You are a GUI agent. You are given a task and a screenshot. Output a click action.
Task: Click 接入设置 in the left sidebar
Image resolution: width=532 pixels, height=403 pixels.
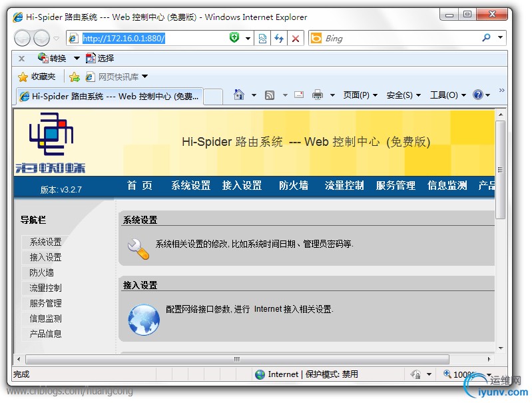45,257
